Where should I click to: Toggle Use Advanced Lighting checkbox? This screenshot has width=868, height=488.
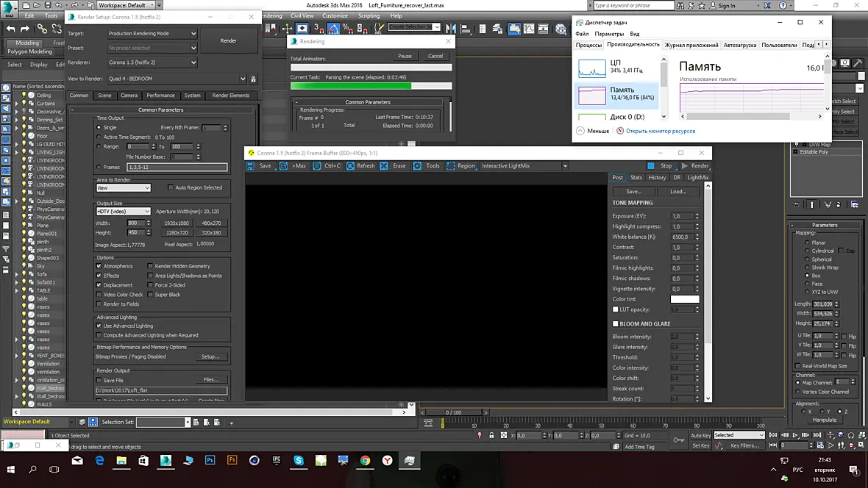(99, 326)
